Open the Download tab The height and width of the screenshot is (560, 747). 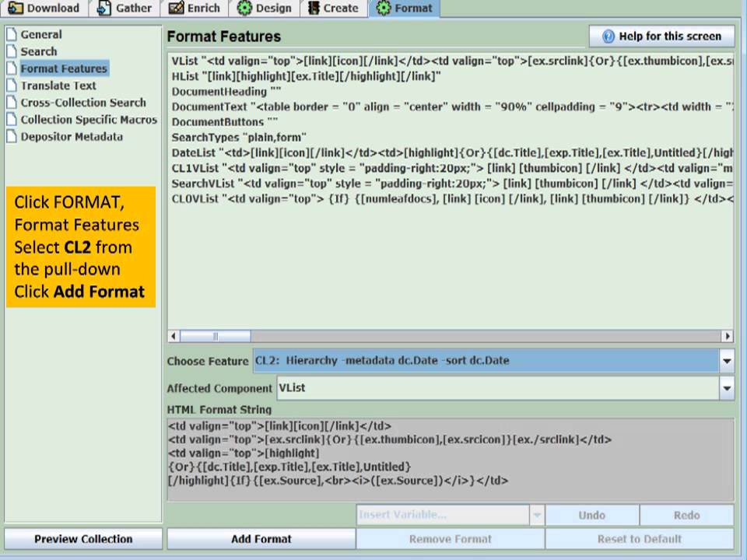(44, 8)
